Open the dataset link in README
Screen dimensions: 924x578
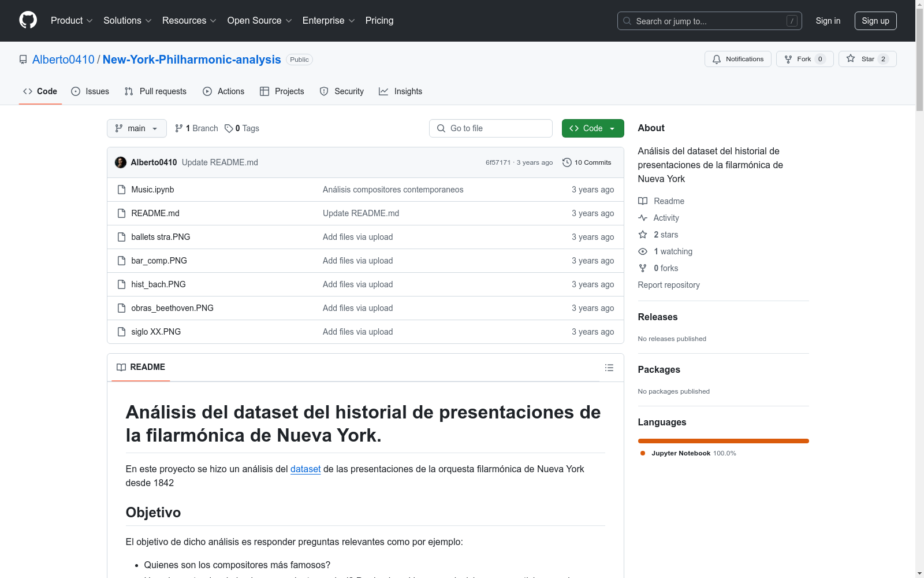pos(305,469)
